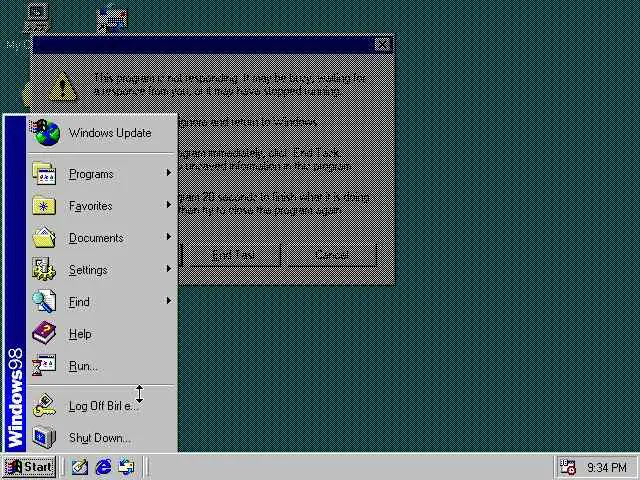Open Help from the Start menu

point(102,333)
